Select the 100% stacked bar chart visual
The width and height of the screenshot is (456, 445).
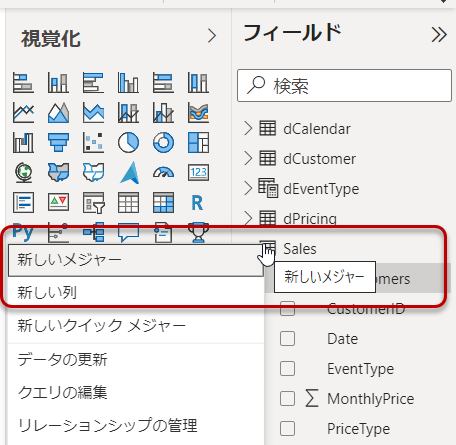[x=163, y=83]
